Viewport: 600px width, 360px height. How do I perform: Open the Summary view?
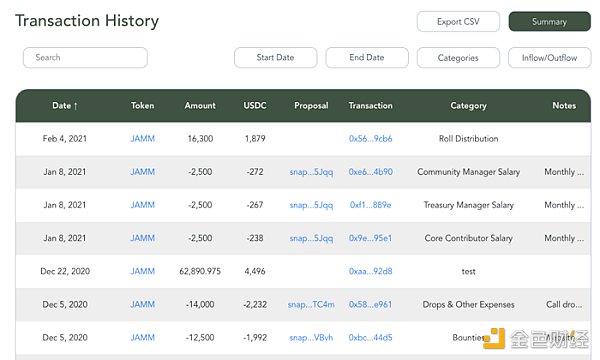[549, 22]
